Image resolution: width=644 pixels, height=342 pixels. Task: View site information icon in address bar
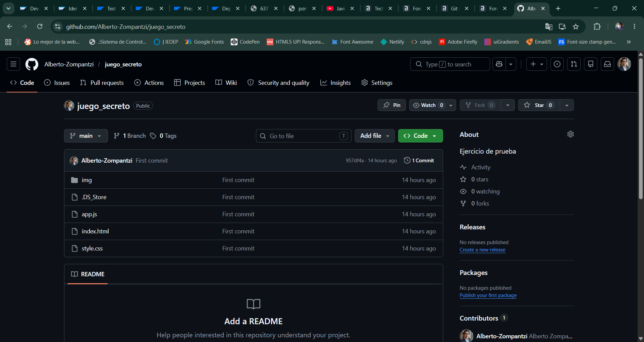58,26
